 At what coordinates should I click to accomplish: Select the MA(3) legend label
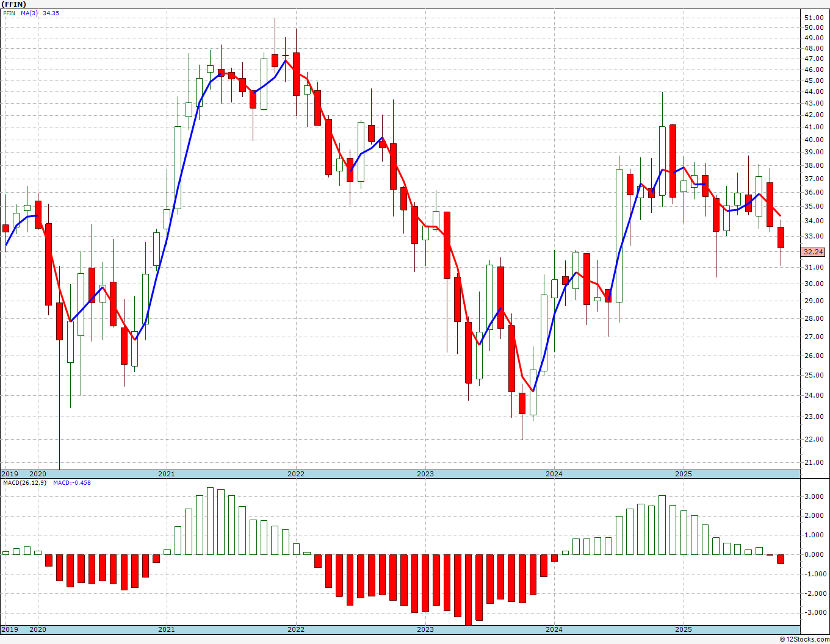(x=29, y=13)
